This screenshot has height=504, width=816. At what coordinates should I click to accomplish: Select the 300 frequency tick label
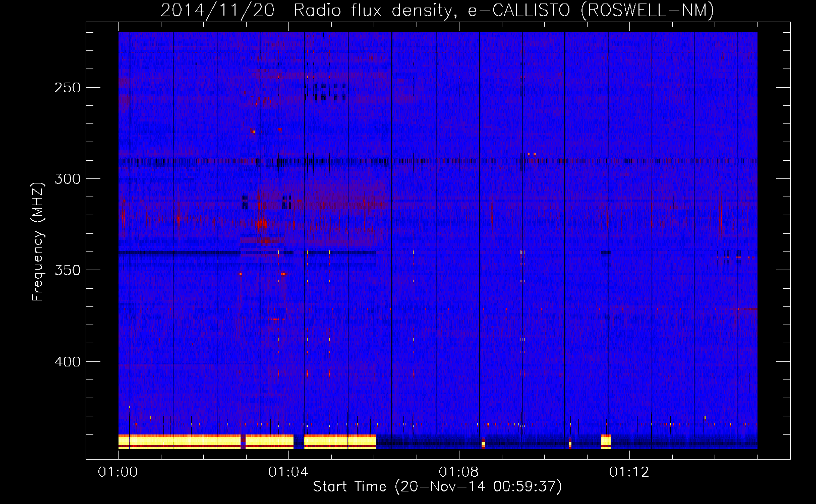click(68, 179)
